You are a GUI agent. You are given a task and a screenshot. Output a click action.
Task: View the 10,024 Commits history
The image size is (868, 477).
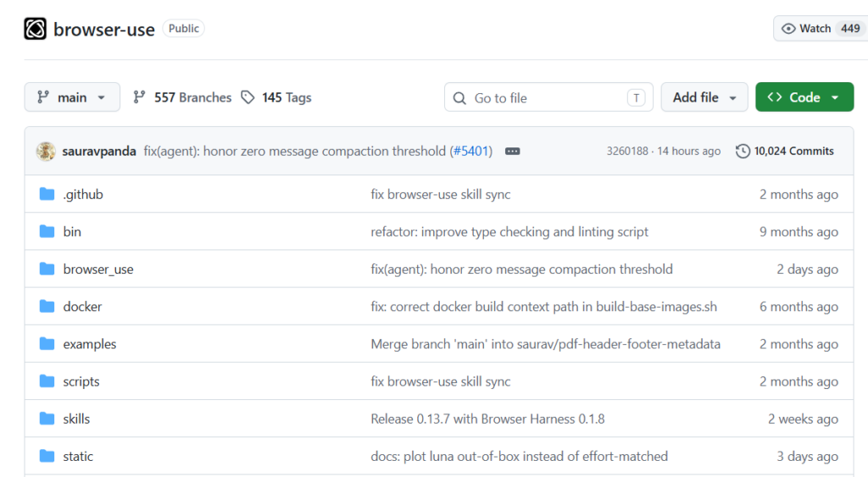793,151
